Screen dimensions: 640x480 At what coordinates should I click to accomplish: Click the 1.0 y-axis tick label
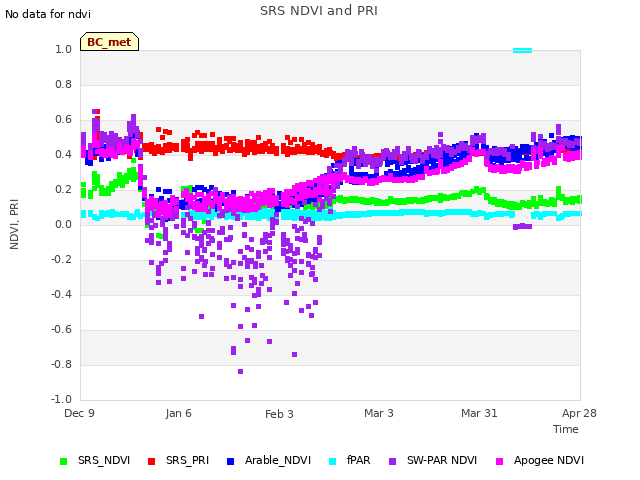[63, 49]
